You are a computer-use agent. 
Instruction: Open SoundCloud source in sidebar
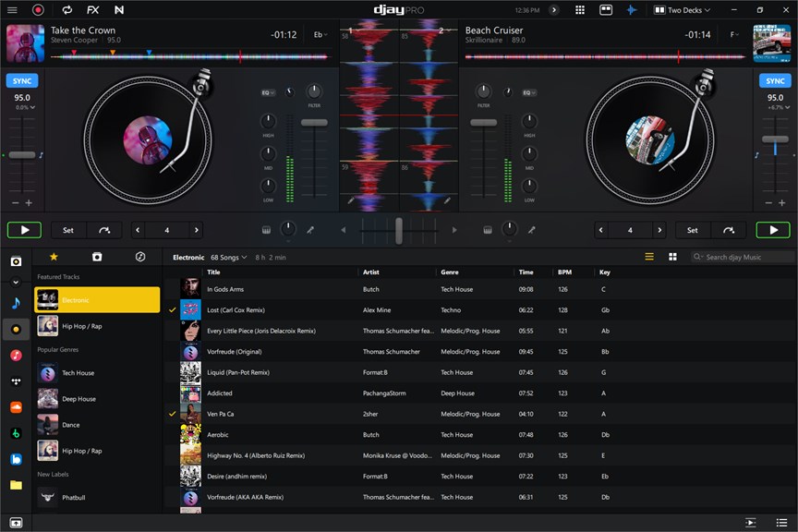[x=16, y=407]
